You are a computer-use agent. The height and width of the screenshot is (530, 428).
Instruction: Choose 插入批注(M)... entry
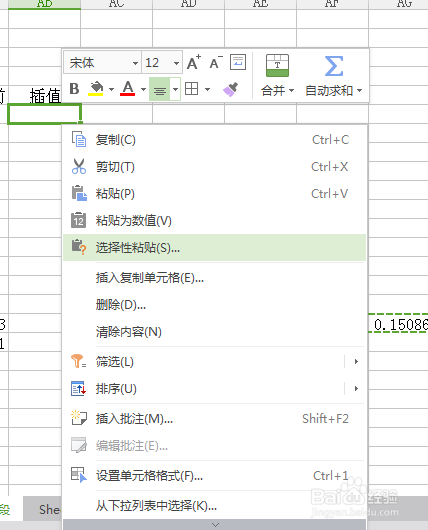[214, 419]
